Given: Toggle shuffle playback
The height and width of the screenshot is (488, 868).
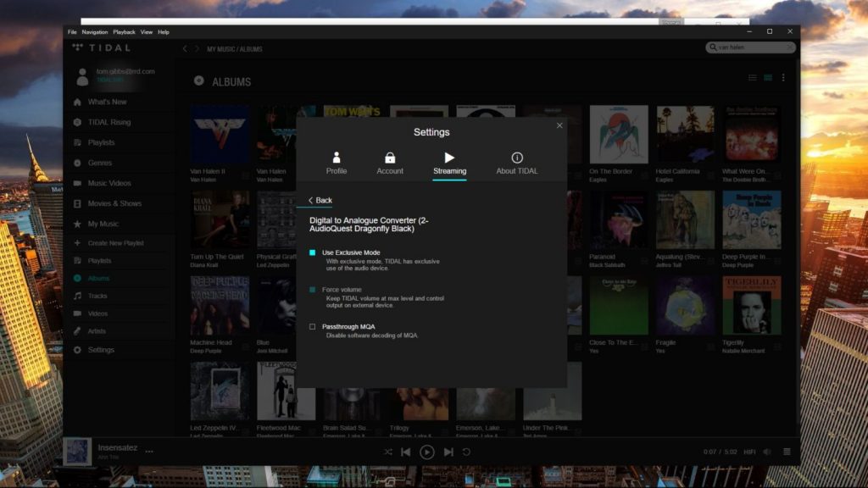Looking at the screenshot, I should tap(388, 452).
